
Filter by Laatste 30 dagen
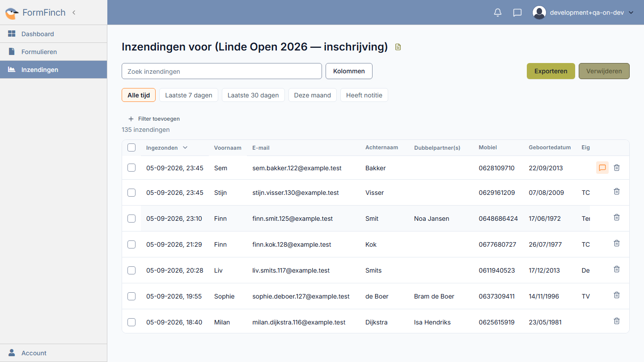click(253, 95)
